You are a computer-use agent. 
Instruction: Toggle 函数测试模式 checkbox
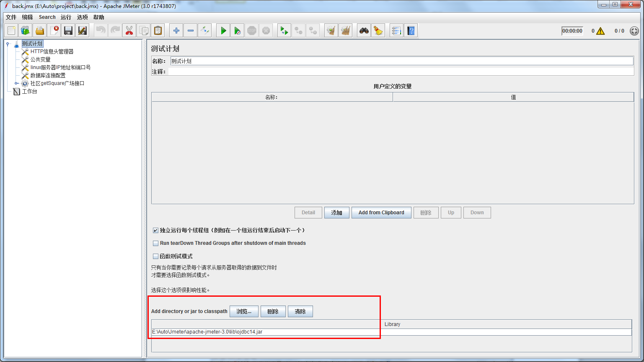point(155,257)
